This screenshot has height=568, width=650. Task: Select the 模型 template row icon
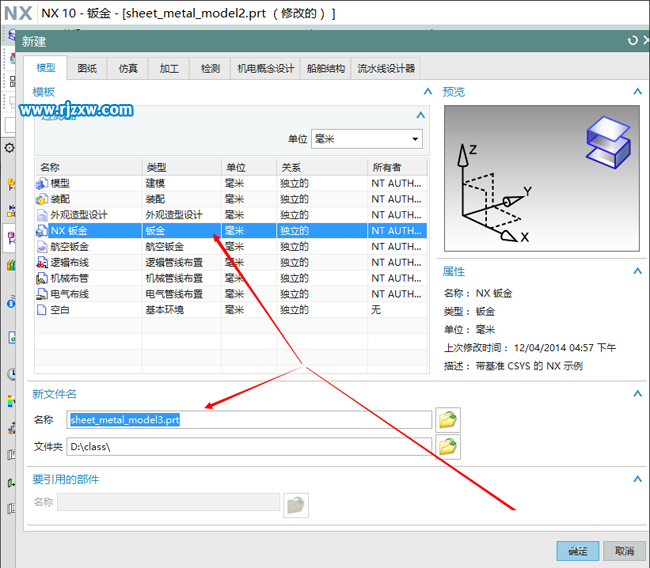[x=42, y=183]
